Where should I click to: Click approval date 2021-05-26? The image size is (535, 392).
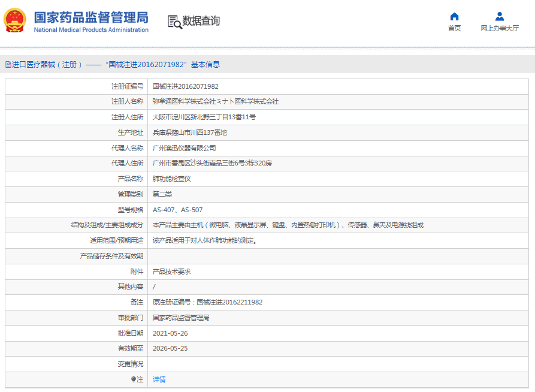click(170, 333)
